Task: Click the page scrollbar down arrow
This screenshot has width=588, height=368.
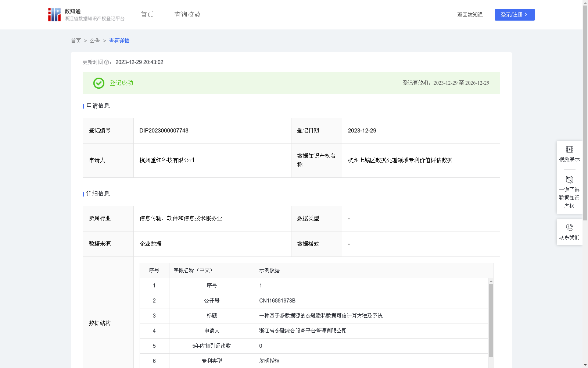Action: click(x=585, y=365)
